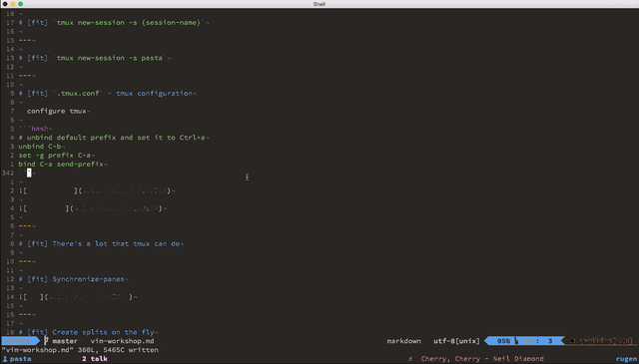639x364 pixels.
Task: Click the line reading set -g prefix C-a
Action: [x=55, y=156]
